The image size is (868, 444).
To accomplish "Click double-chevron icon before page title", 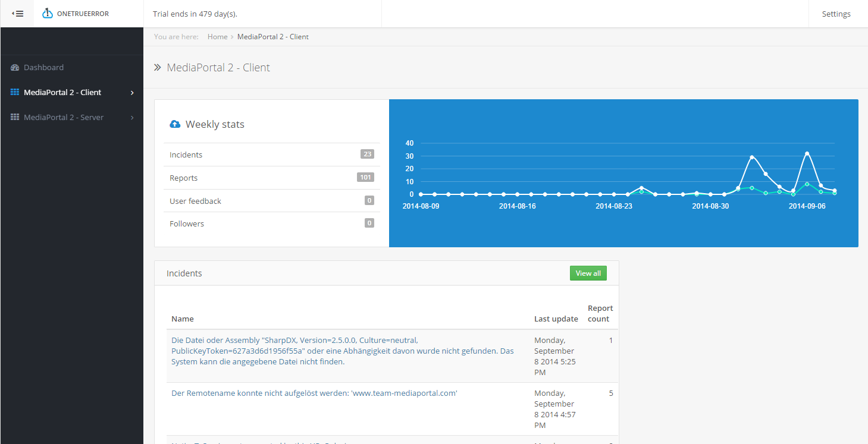I will click(x=158, y=68).
